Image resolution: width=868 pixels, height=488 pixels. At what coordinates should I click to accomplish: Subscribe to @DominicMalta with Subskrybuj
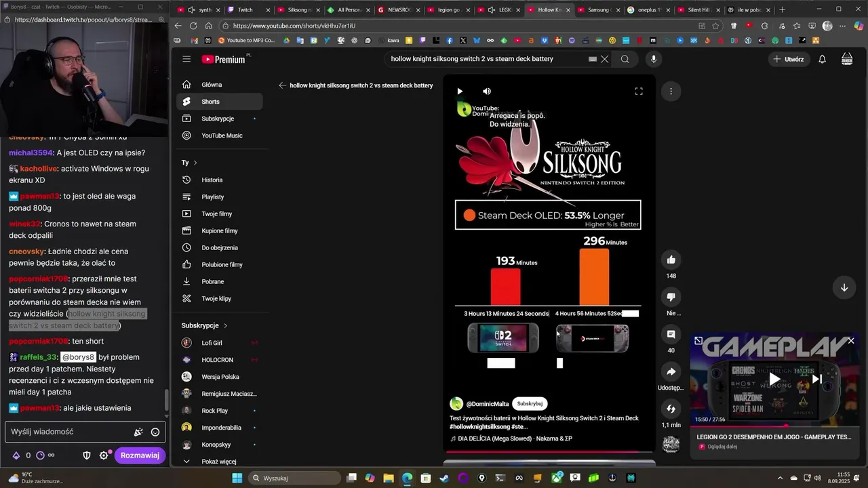click(x=530, y=403)
